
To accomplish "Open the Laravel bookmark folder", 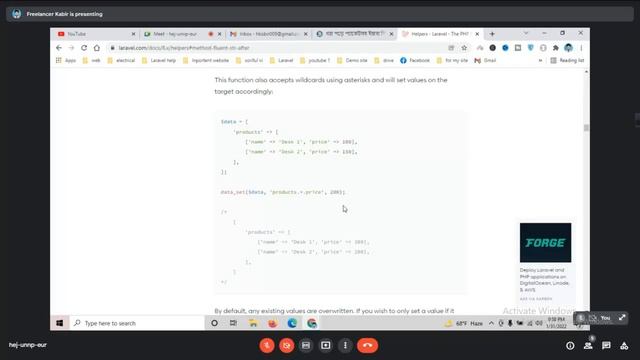I will point(281,60).
